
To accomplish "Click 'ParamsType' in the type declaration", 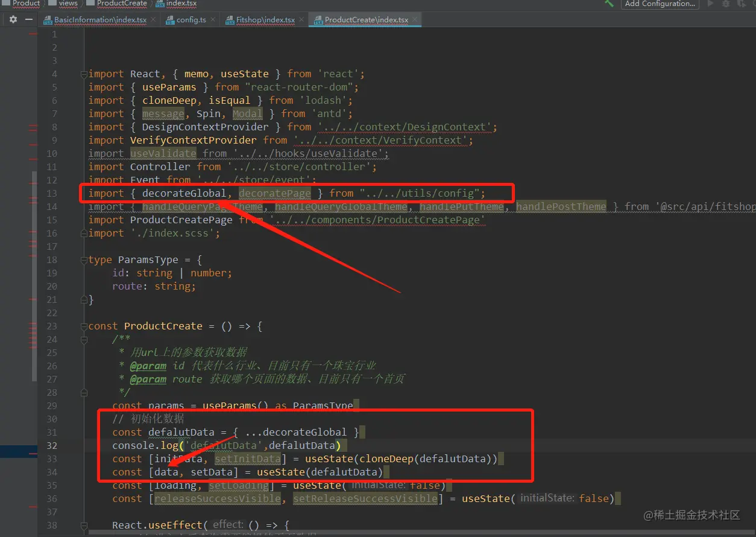I will coord(148,259).
